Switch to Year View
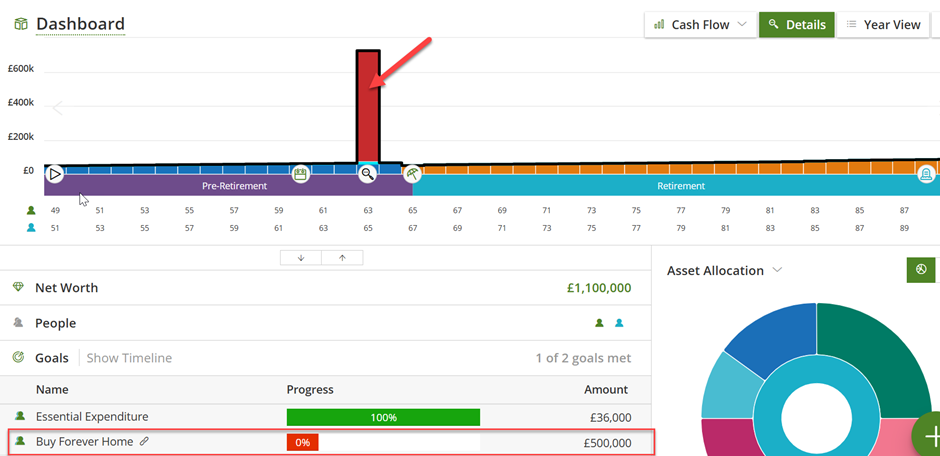 coord(883,25)
